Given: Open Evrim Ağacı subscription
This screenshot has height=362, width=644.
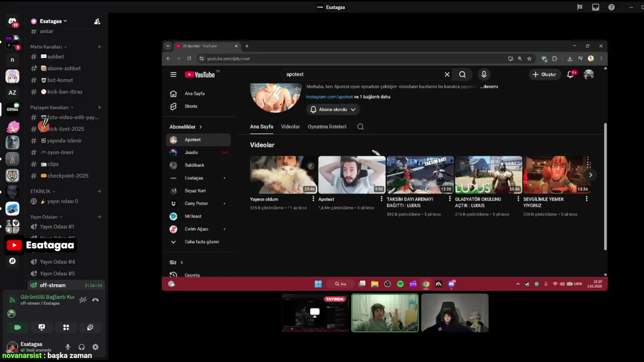Looking at the screenshot, I should click(x=198, y=229).
